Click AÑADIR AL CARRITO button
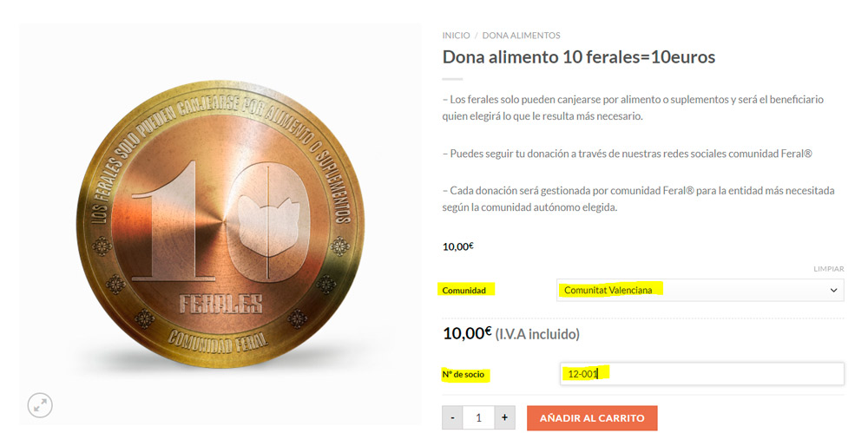 tap(592, 418)
